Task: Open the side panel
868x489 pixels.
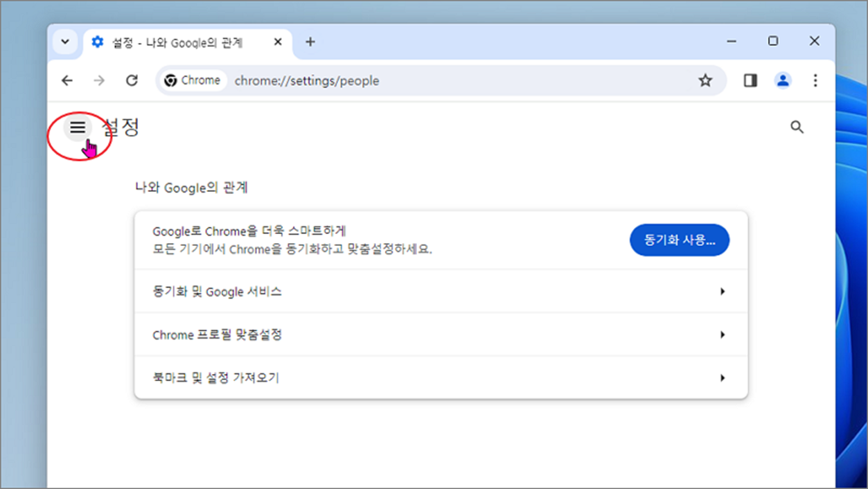Action: (x=750, y=80)
